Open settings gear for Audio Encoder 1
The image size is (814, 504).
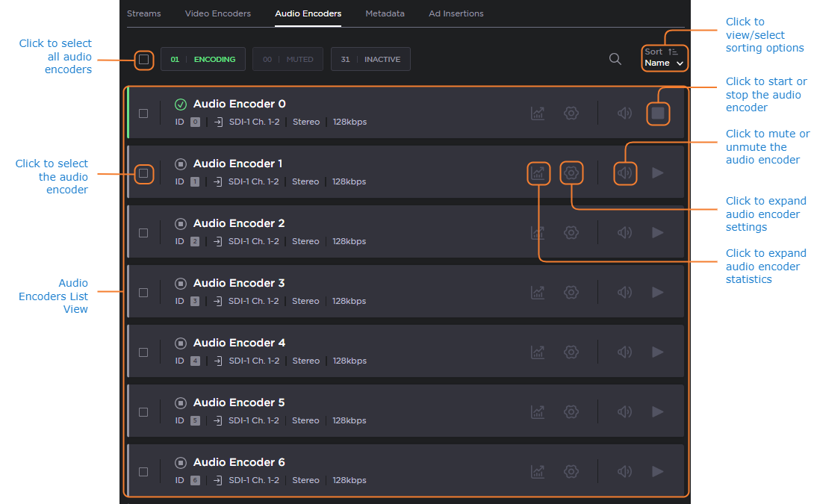(x=571, y=173)
